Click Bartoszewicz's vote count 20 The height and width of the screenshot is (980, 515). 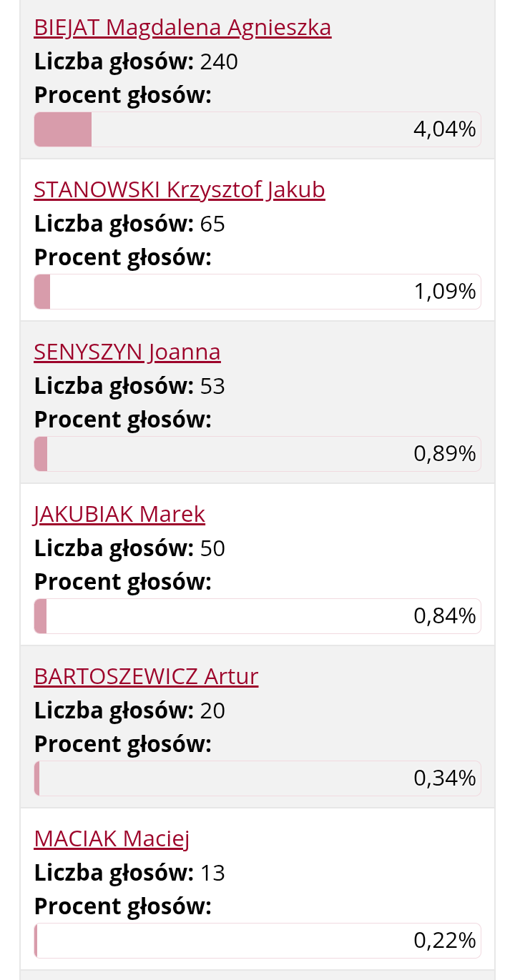[212, 711]
